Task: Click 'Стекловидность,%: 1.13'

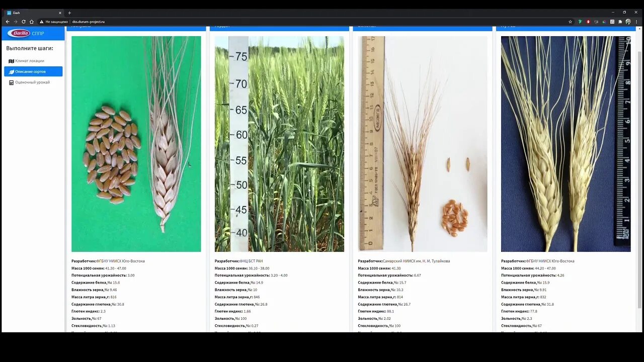Action: click(x=94, y=326)
